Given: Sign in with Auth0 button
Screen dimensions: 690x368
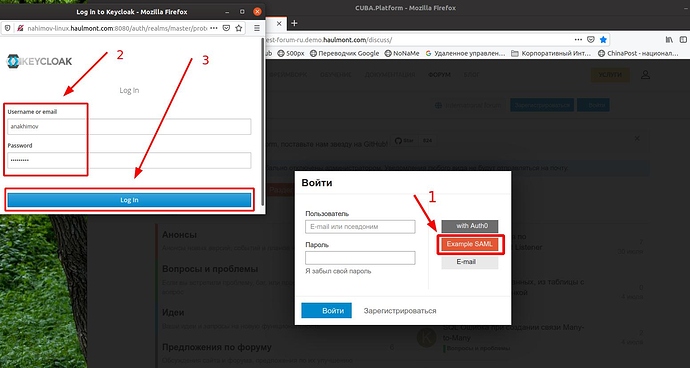Looking at the screenshot, I should pyautogui.click(x=470, y=226).
